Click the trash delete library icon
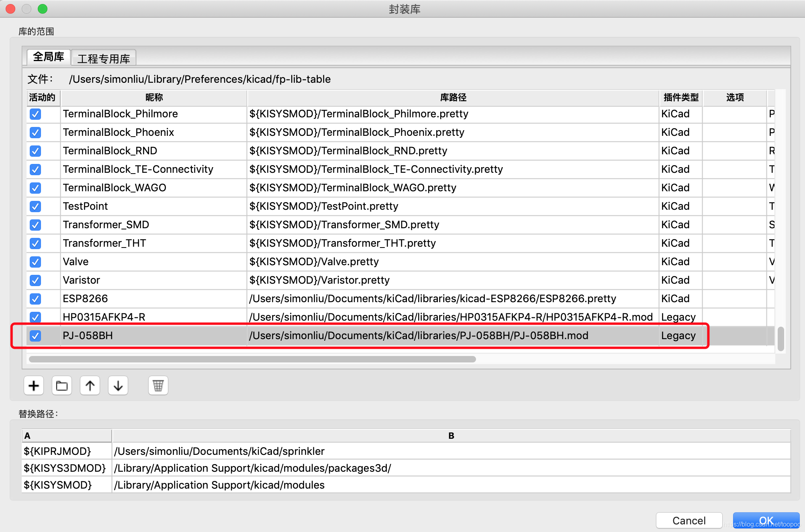This screenshot has width=805, height=532. click(x=158, y=386)
